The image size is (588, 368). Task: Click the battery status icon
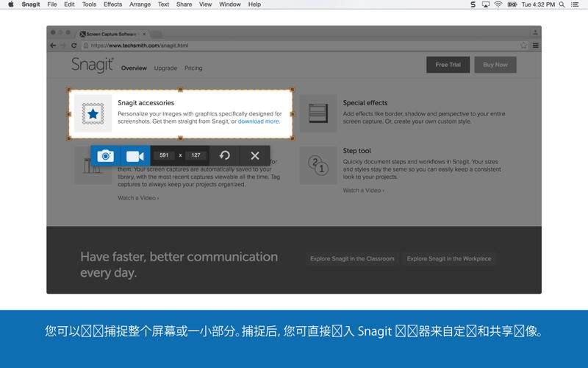pyautogui.click(x=512, y=4)
